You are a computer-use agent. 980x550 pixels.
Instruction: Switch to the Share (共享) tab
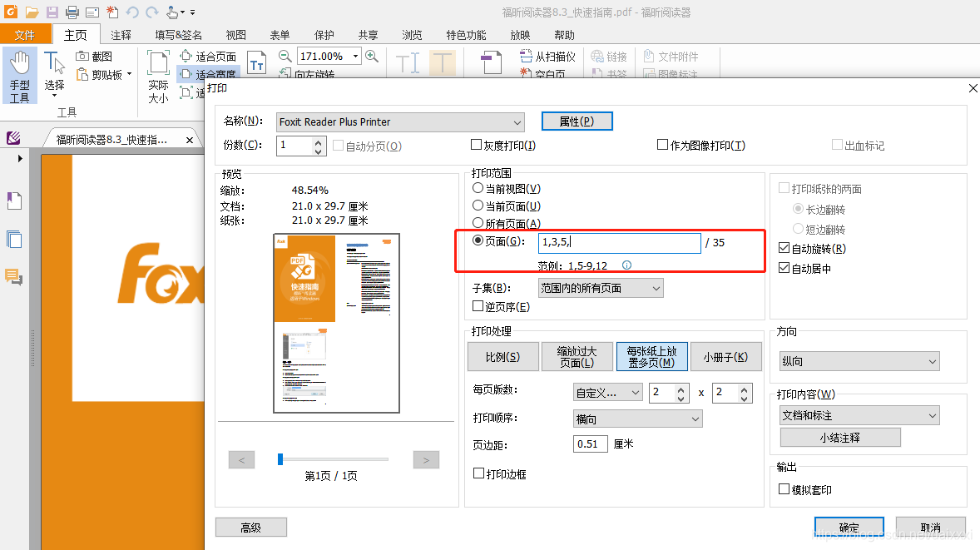pos(369,35)
